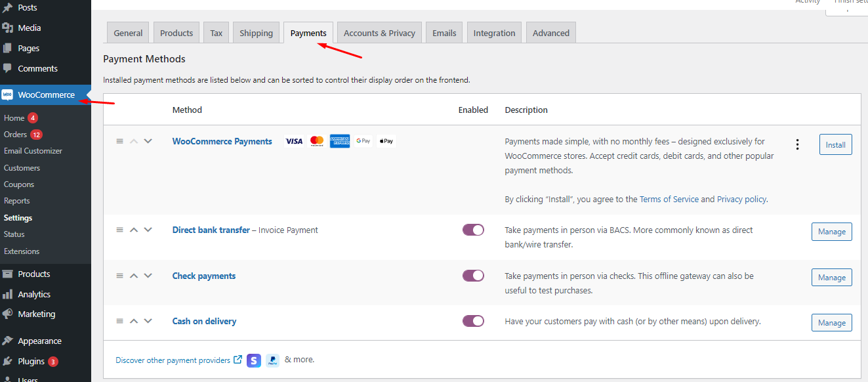868x382 pixels.
Task: Open the Extensions submenu item
Action: (x=22, y=251)
